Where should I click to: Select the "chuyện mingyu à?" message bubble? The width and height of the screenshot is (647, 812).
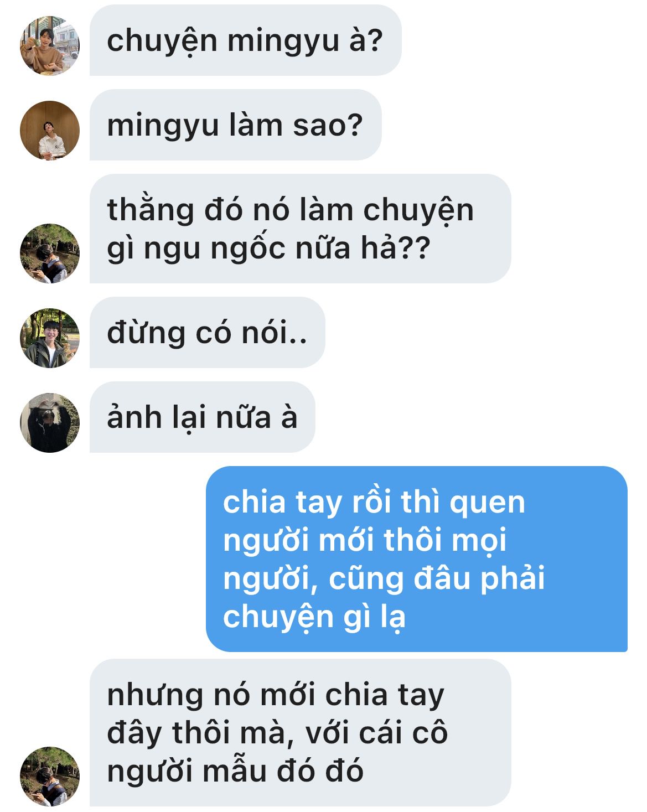point(245,40)
